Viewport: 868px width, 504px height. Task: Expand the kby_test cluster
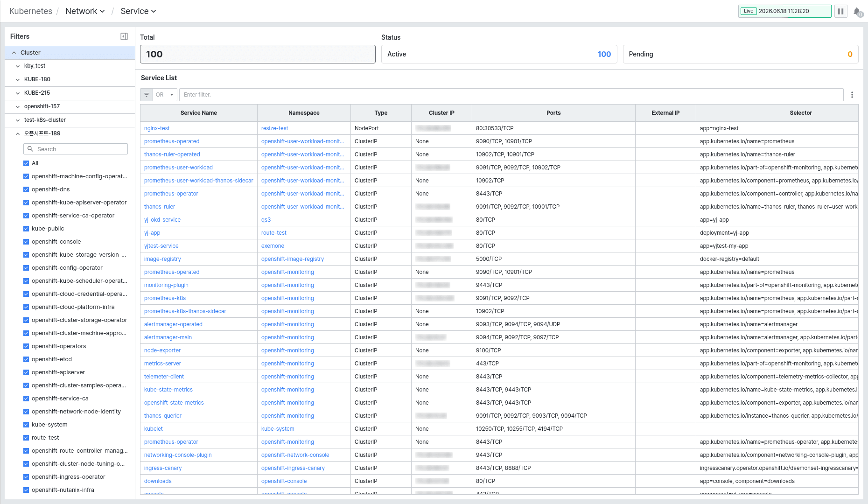pos(18,66)
